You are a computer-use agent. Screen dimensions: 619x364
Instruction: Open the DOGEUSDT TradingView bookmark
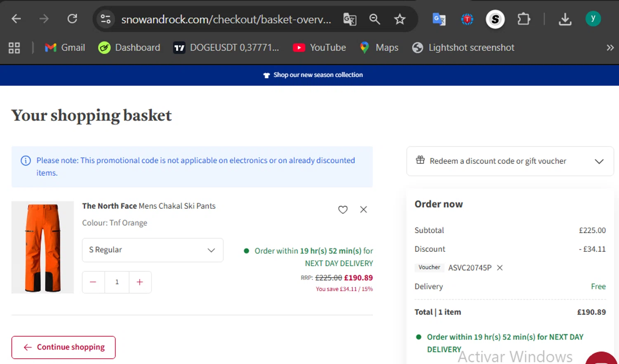click(x=226, y=48)
